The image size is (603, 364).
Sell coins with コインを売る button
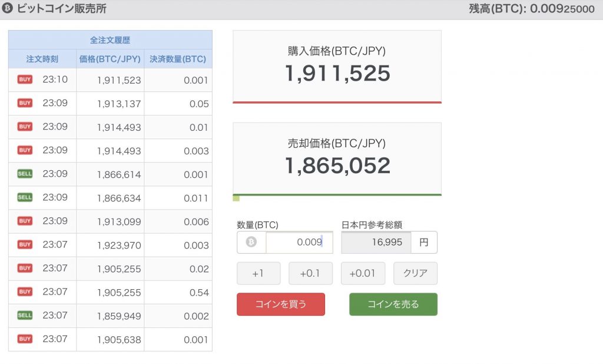point(393,305)
